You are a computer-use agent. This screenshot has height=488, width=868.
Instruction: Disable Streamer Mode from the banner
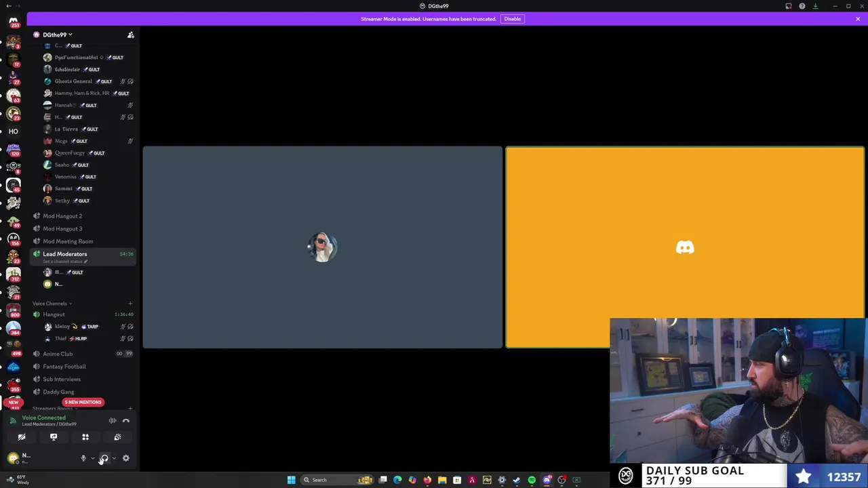pos(512,19)
